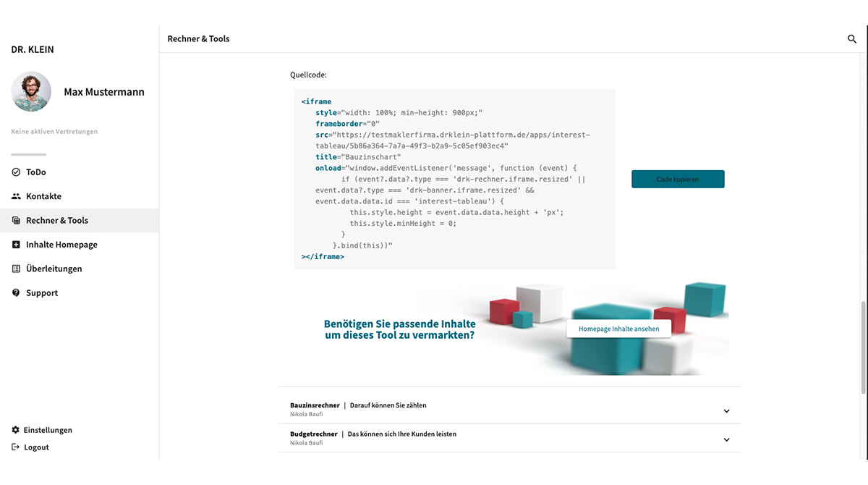Select the Nikola Baufi author link
The image size is (868, 485).
306,414
